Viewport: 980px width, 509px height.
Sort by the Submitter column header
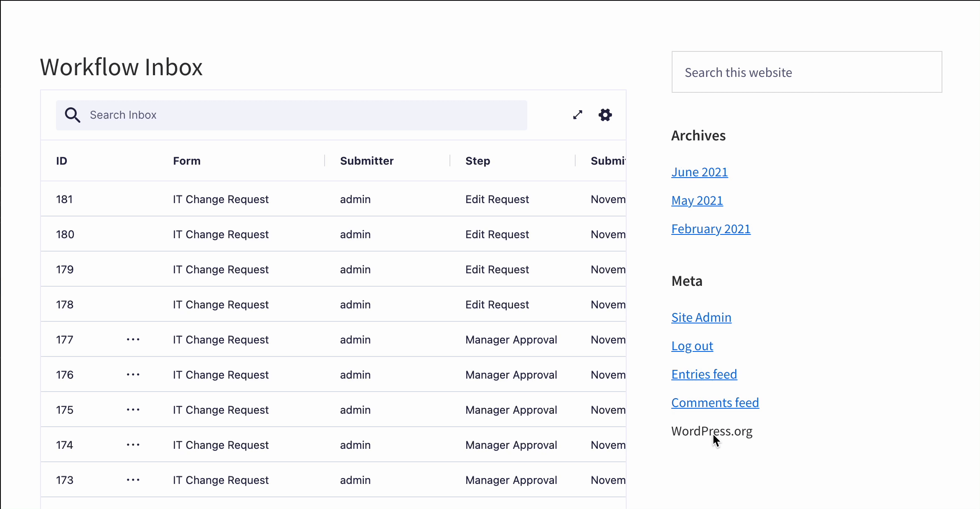[x=367, y=161]
